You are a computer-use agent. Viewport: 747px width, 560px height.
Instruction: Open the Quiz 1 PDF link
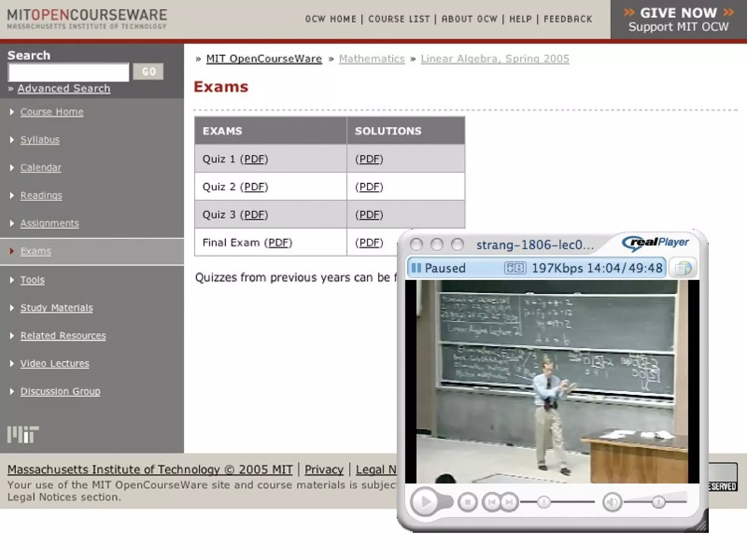point(254,159)
